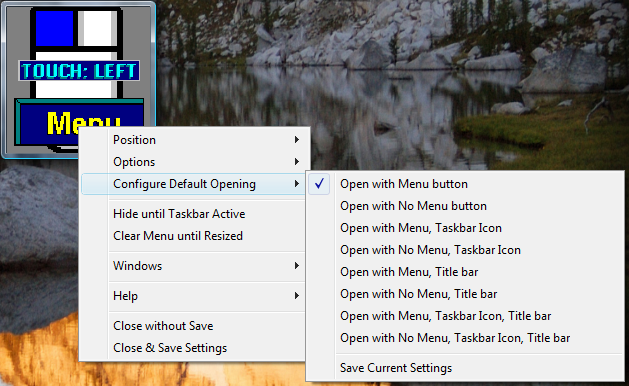Expand the Options submenu
Image resolution: width=629 pixels, height=386 pixels.
click(x=194, y=162)
